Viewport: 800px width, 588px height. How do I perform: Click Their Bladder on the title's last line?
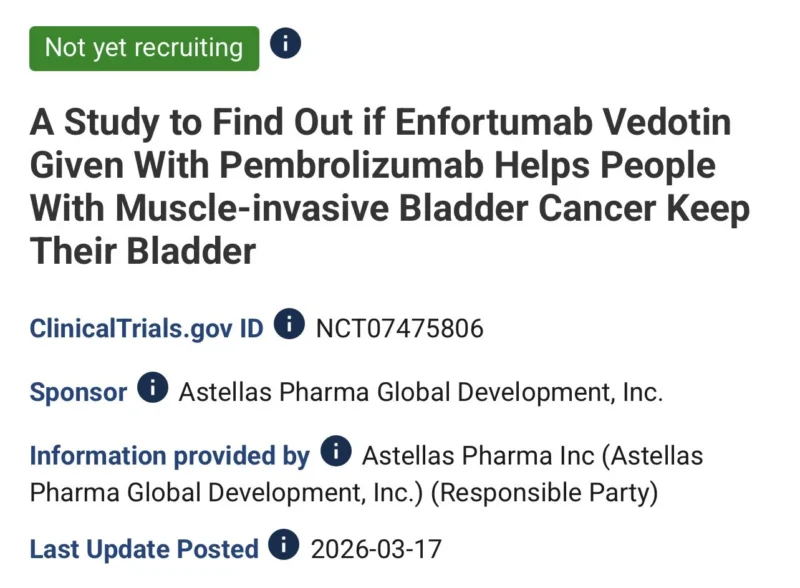tap(143, 252)
